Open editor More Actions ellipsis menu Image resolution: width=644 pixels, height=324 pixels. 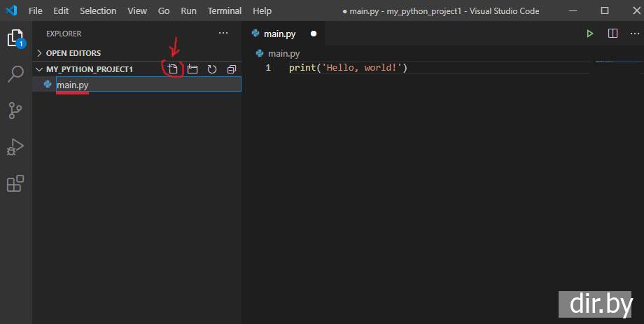pos(631,34)
